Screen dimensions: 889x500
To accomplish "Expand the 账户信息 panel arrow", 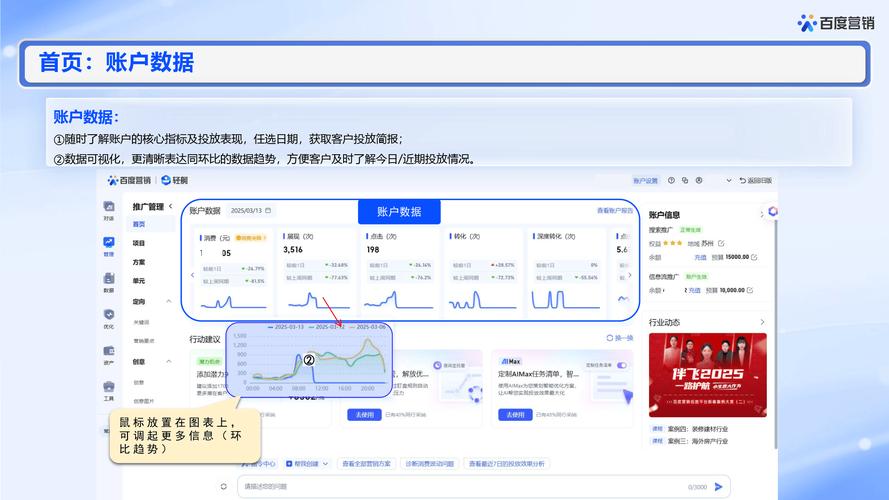I will point(761,214).
